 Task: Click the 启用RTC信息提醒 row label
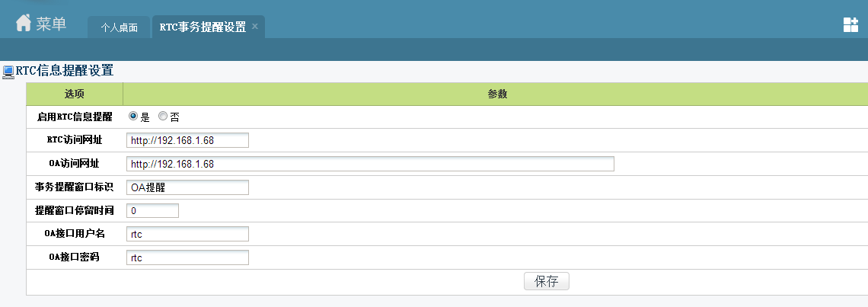[x=75, y=117]
